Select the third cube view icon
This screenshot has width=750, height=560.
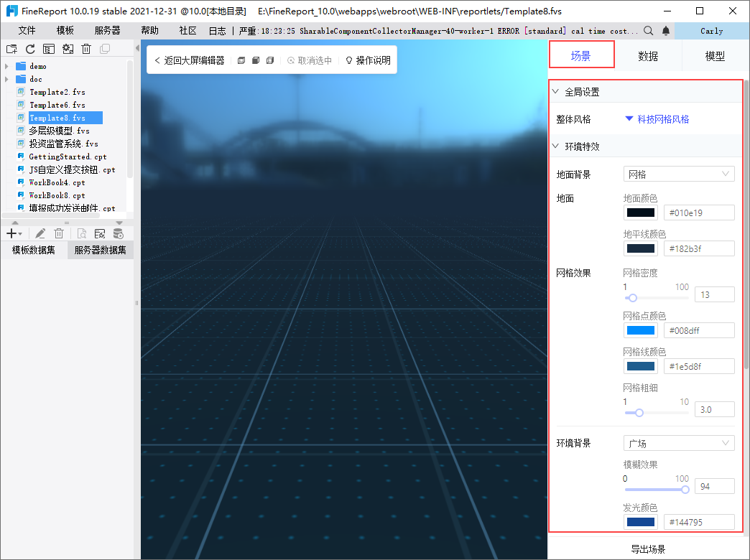point(270,60)
